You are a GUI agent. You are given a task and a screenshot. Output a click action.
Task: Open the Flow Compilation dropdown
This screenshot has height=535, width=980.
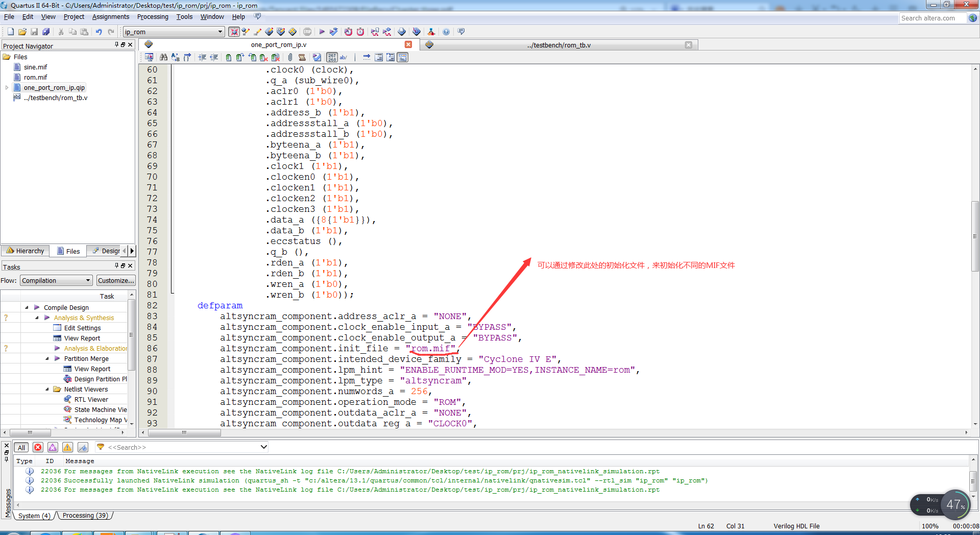coord(56,280)
